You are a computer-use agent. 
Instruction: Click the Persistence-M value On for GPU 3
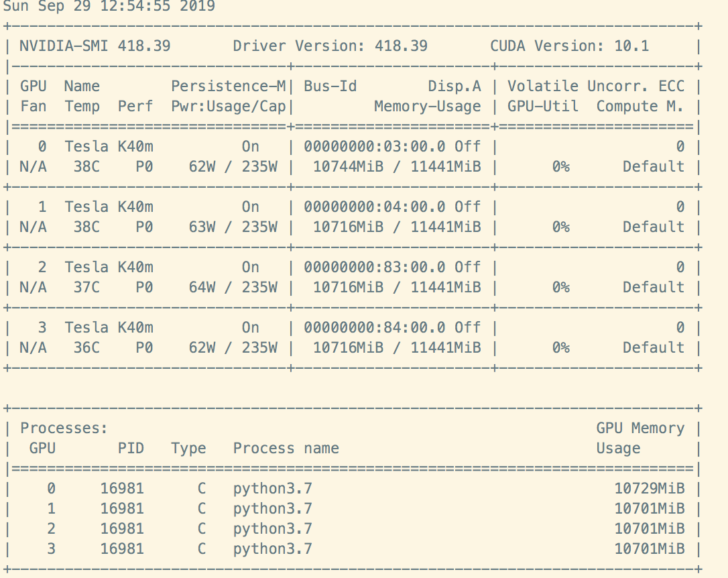pyautogui.click(x=250, y=327)
